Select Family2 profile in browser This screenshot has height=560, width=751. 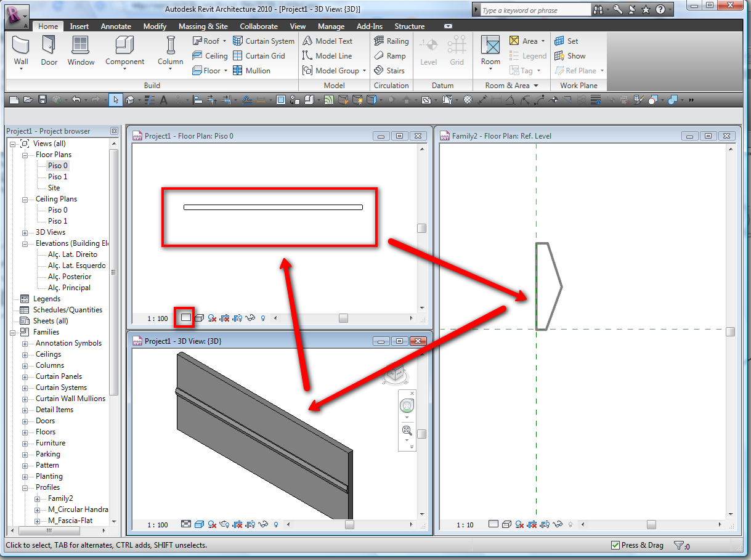[x=60, y=498]
